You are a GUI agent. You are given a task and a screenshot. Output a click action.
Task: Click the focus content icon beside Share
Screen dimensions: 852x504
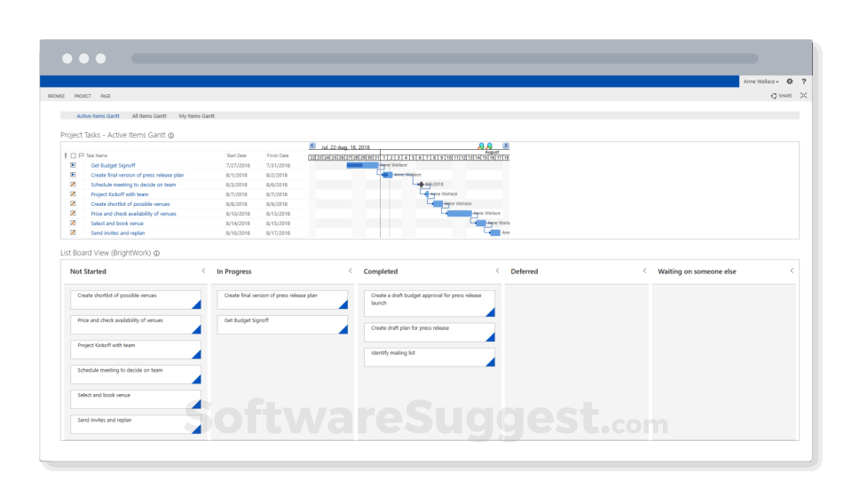804,96
